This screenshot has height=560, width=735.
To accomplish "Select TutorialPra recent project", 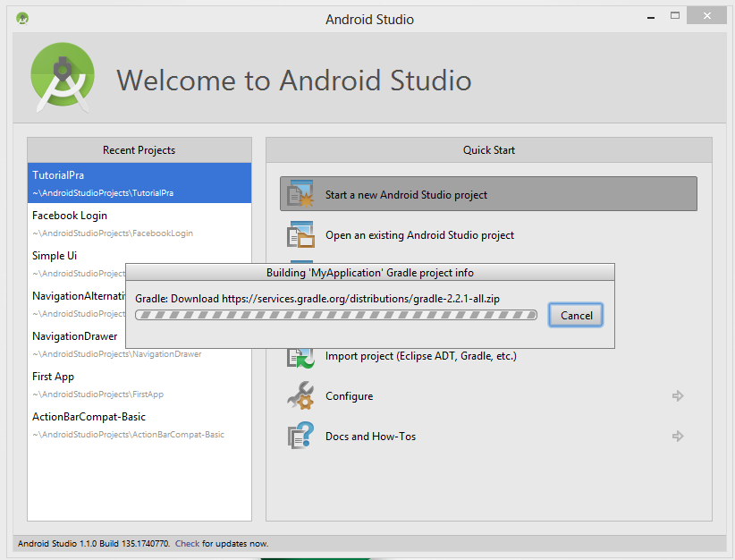I will (x=139, y=182).
